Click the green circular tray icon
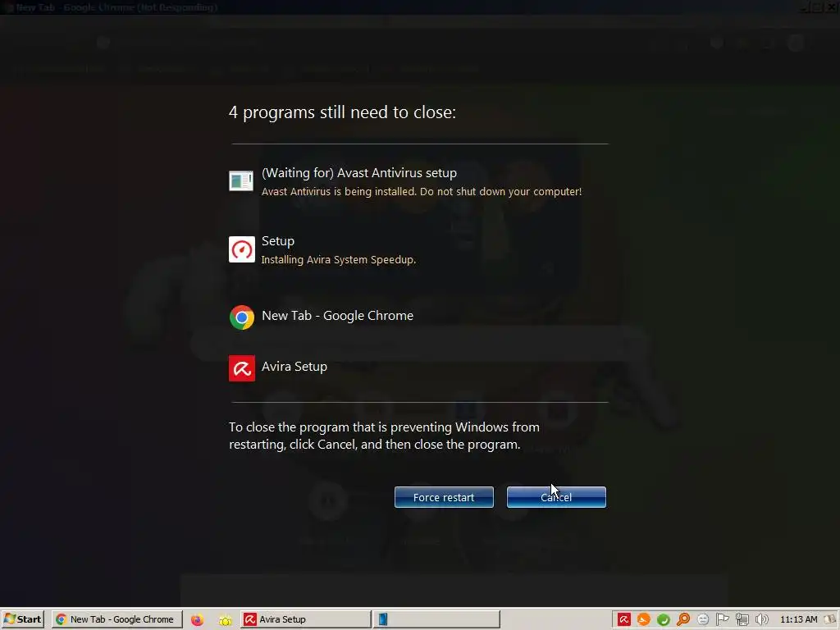This screenshot has height=630, width=840. click(663, 619)
